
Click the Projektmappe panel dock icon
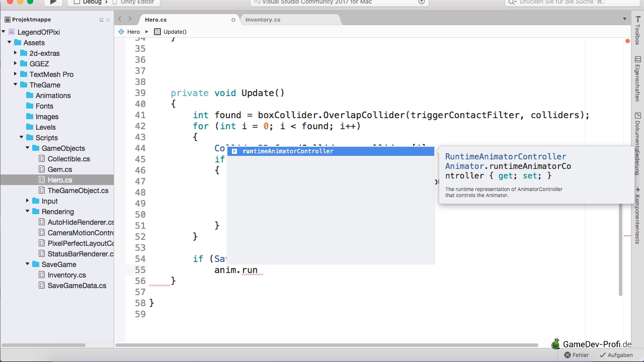[101, 20]
